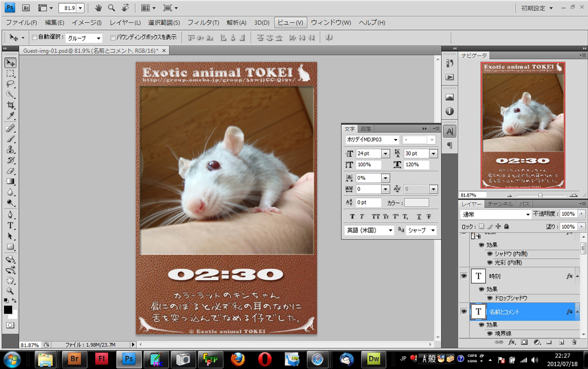Apply faux bold in the Character panel
This screenshot has width=588, height=369.
point(352,217)
